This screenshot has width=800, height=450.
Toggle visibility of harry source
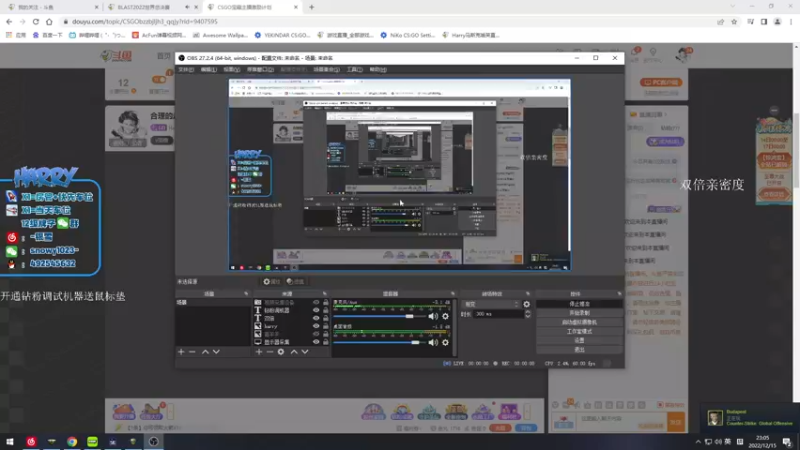tap(316, 326)
